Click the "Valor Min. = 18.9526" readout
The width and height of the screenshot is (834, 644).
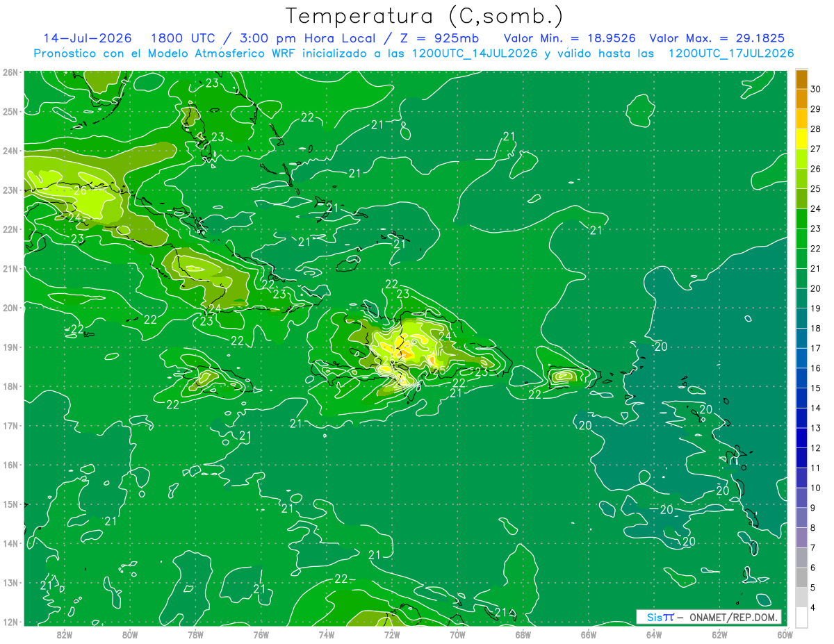(569, 38)
